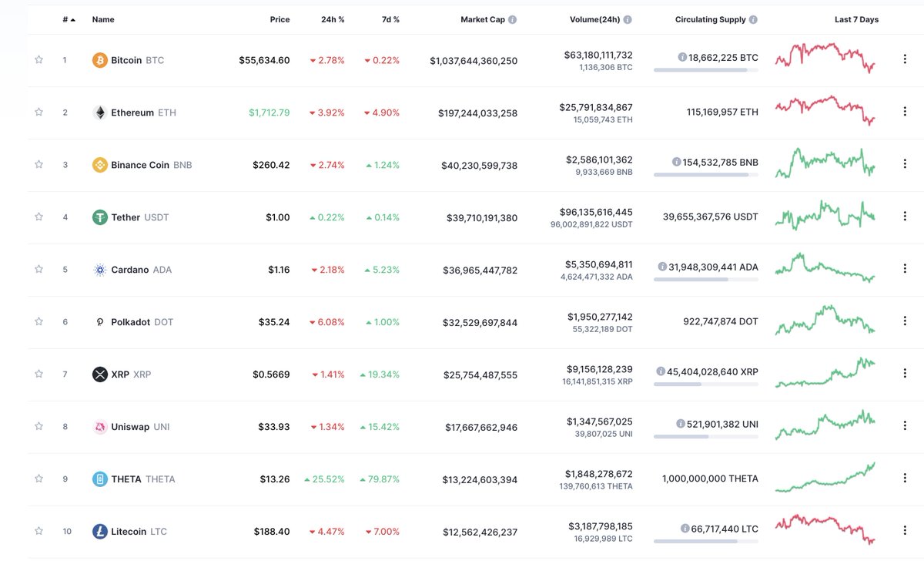Sort the table by Name header

coord(104,20)
